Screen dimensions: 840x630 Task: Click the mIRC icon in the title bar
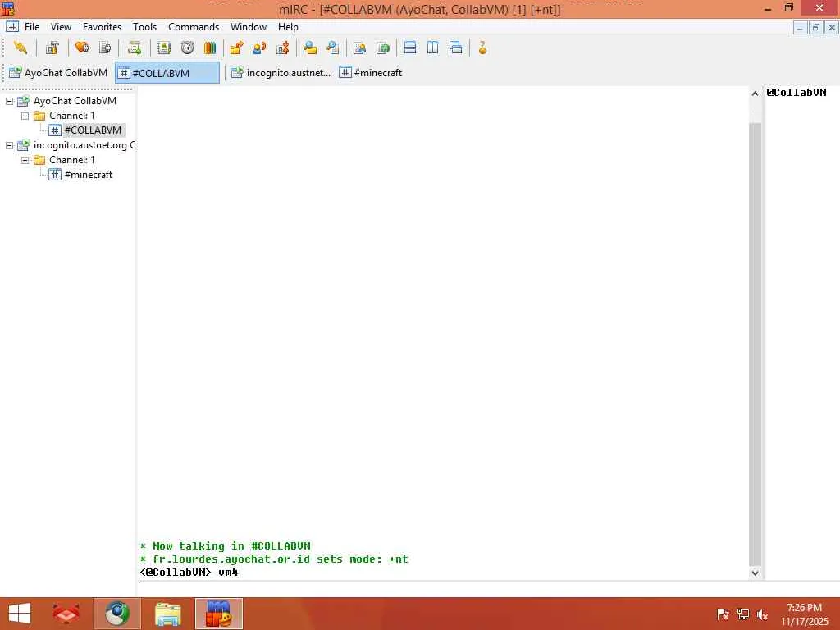pos(8,8)
